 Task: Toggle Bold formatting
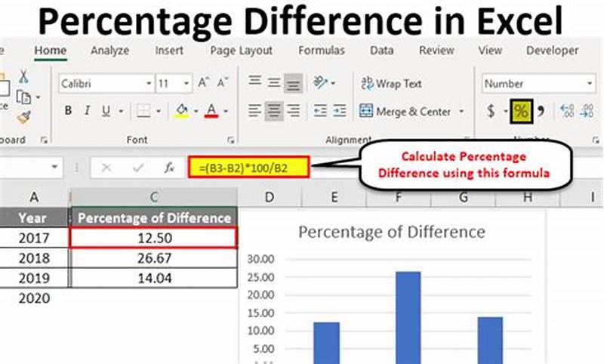click(x=68, y=111)
